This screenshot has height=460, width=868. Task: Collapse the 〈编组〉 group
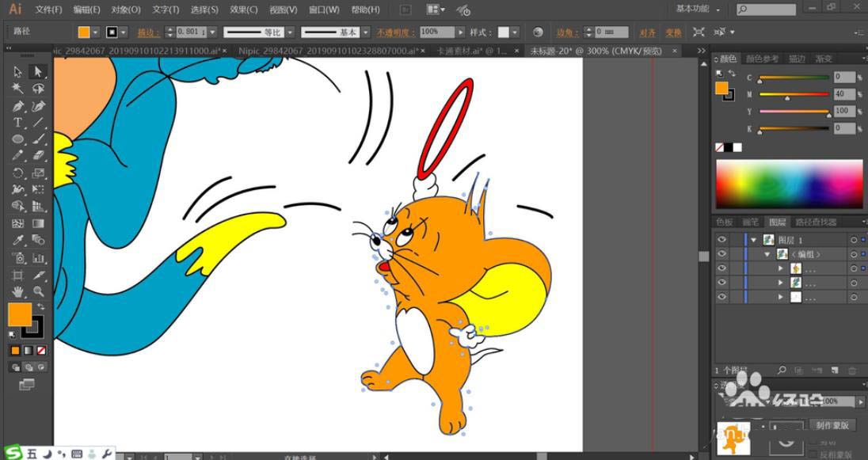(x=767, y=254)
